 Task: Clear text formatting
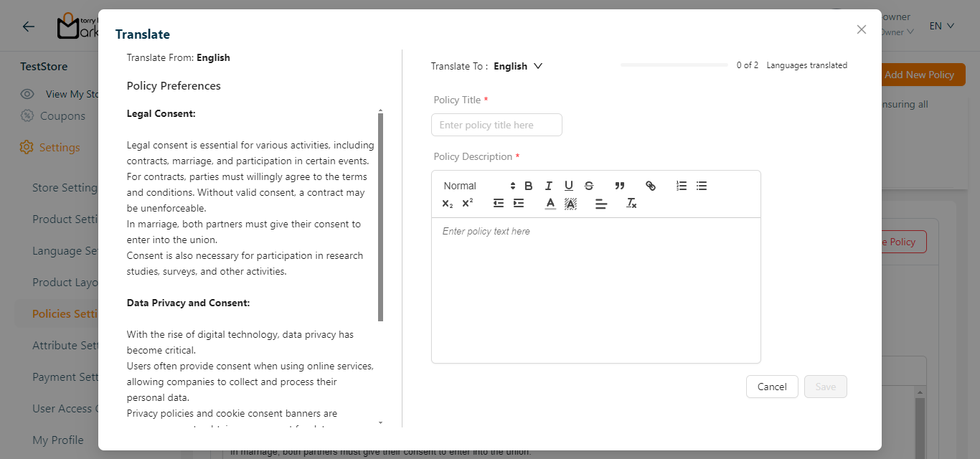tap(631, 204)
